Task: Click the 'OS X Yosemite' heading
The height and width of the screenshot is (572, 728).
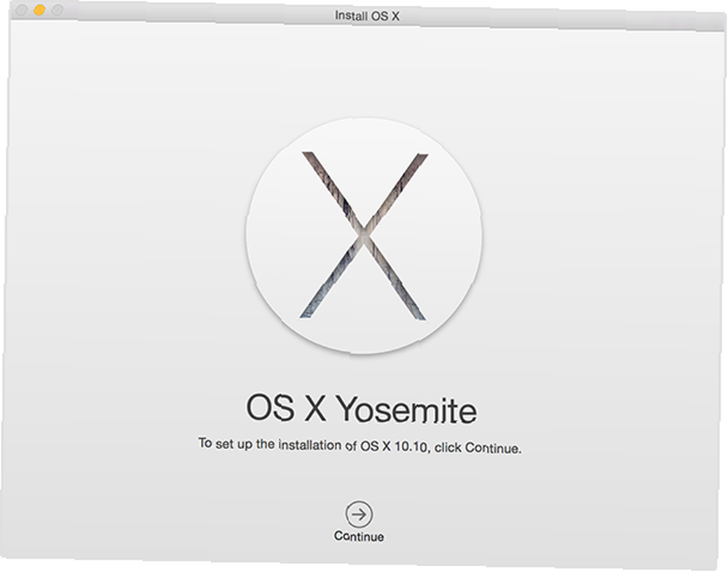Action: (361, 409)
